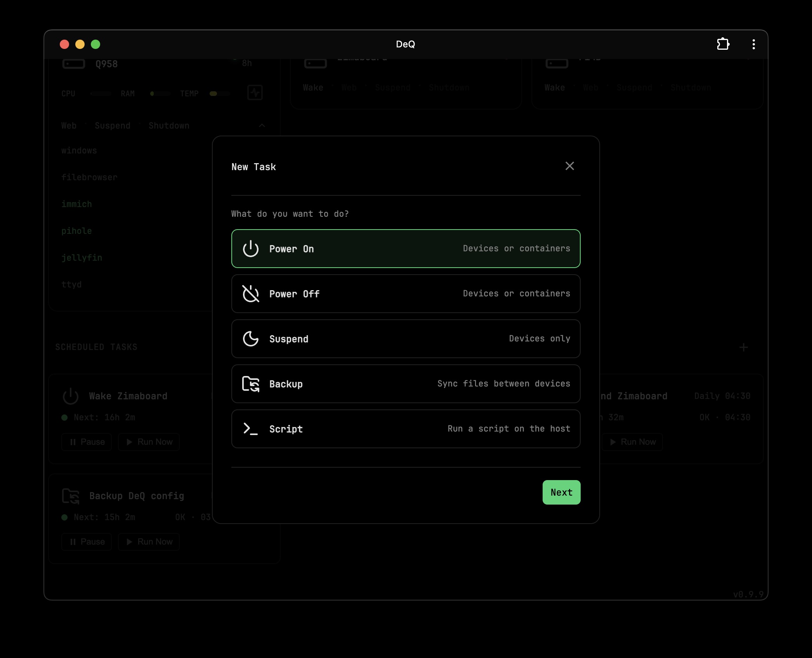Viewport: 812px width, 658px height.
Task: Click the power icon beside Wake Zimaboard task
Action: point(71,396)
